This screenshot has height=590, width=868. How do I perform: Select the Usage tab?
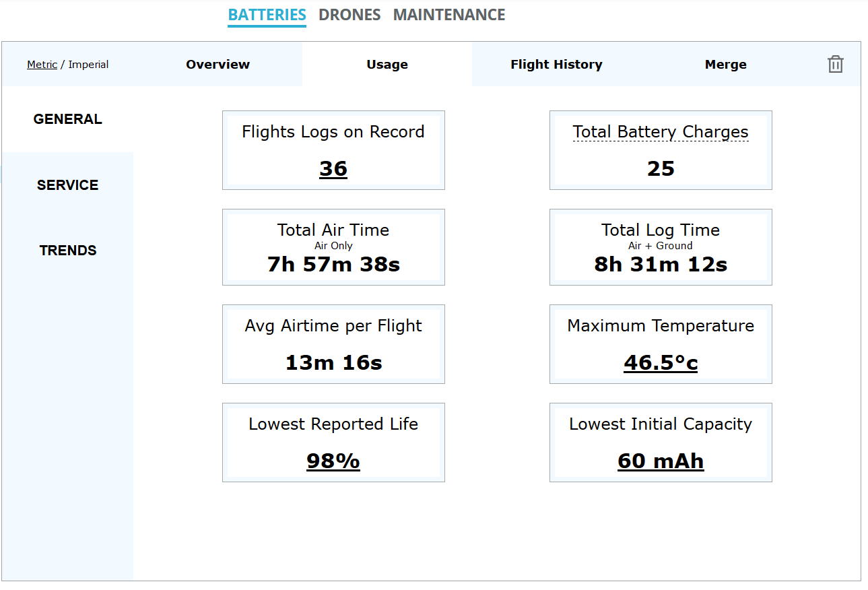[x=387, y=65]
